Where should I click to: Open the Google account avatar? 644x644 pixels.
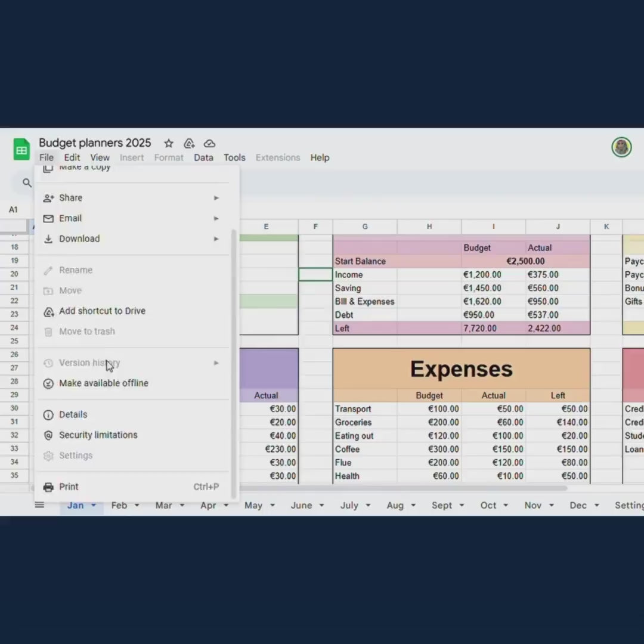tap(621, 147)
